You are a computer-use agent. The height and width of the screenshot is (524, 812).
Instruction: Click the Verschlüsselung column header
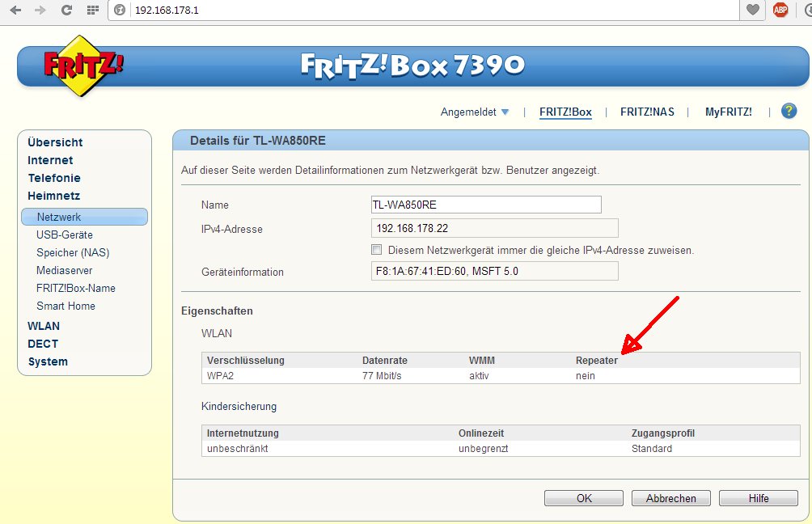pyautogui.click(x=246, y=361)
